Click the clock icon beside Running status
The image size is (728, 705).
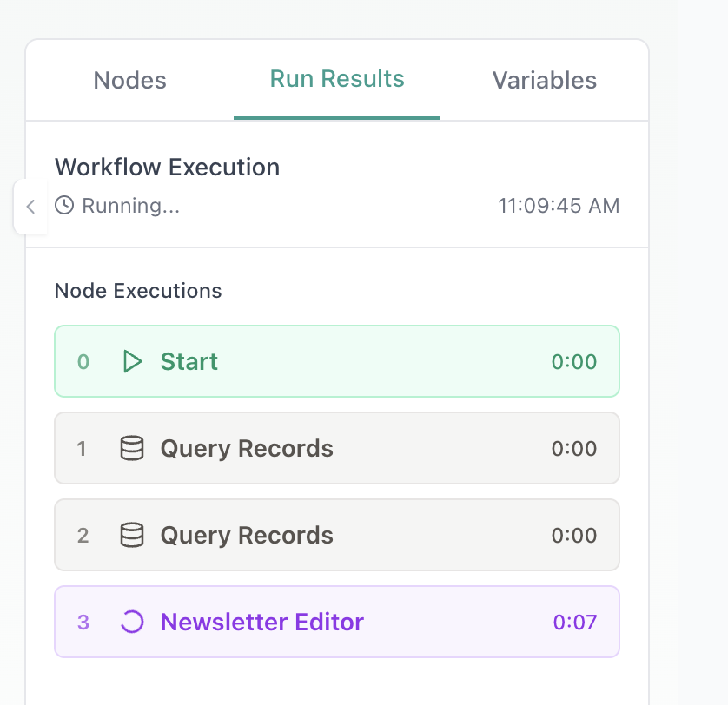pyautogui.click(x=64, y=206)
